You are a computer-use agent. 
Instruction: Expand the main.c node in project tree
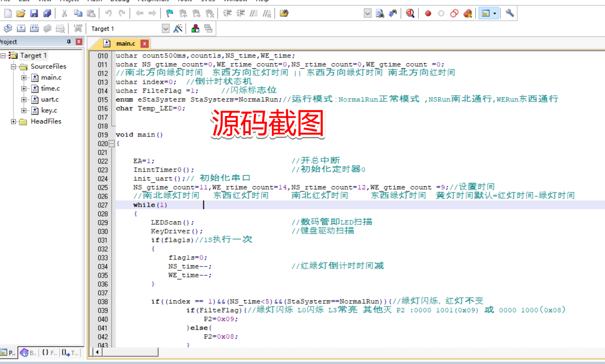point(24,78)
